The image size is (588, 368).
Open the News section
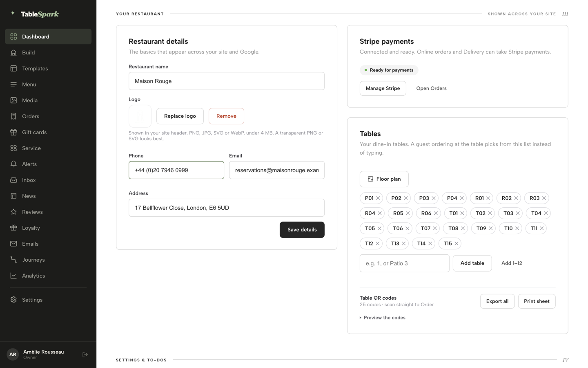coord(48,196)
